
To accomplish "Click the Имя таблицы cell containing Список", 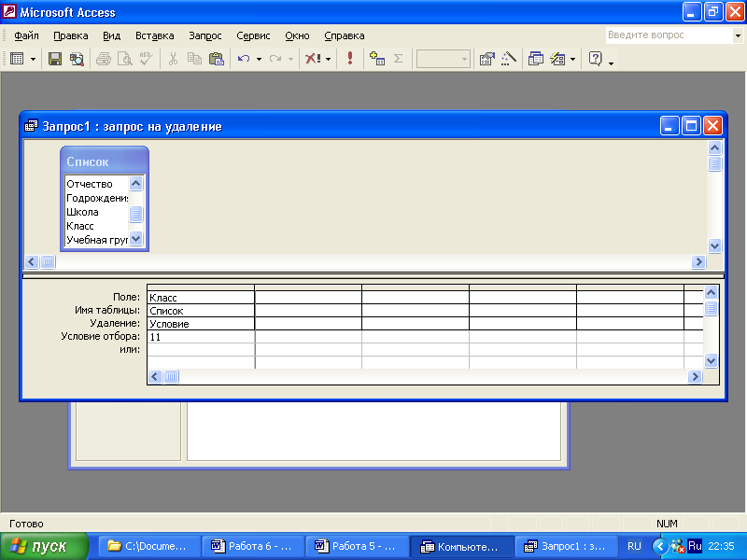I will [x=201, y=311].
